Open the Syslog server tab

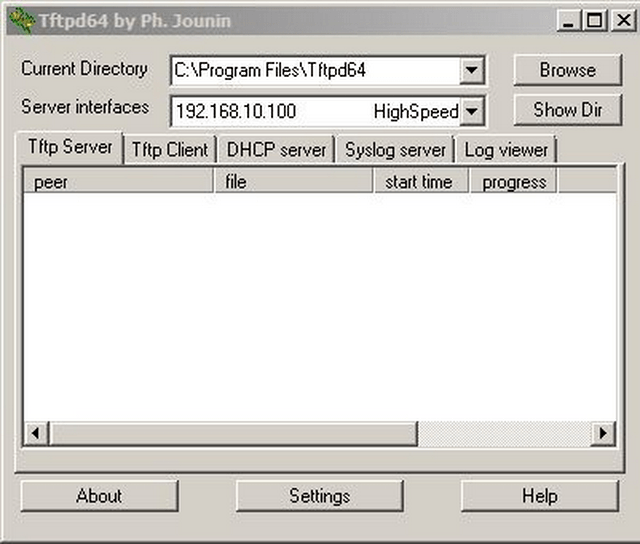click(395, 150)
